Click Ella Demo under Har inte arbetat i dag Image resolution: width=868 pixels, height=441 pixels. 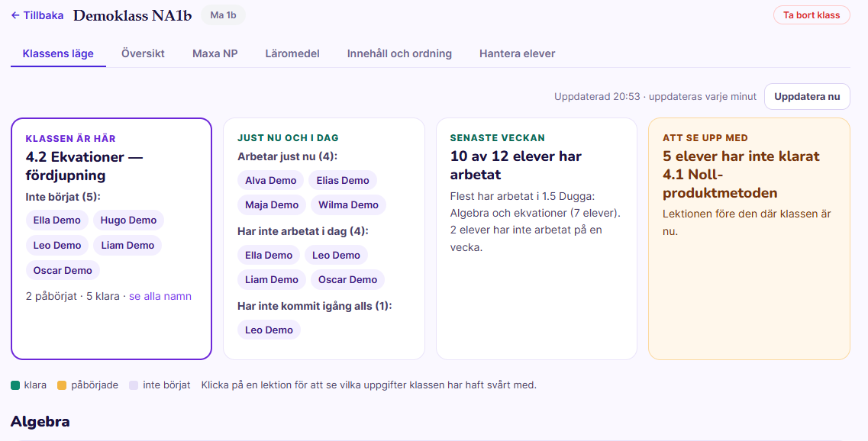point(269,255)
